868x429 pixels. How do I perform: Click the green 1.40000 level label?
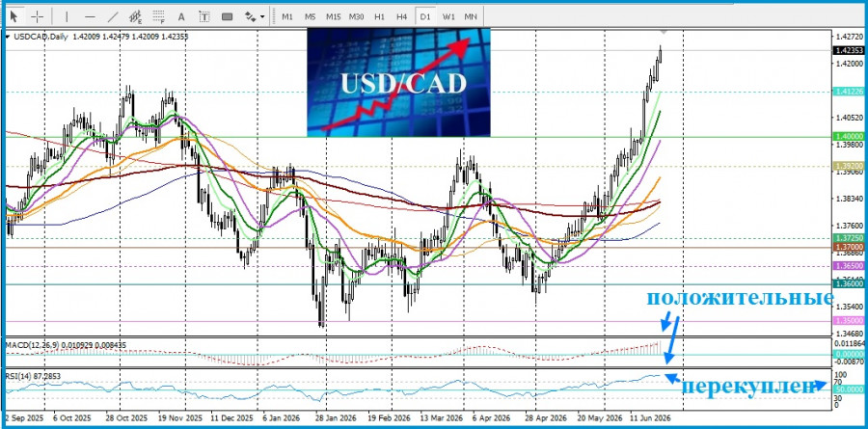[849, 136]
